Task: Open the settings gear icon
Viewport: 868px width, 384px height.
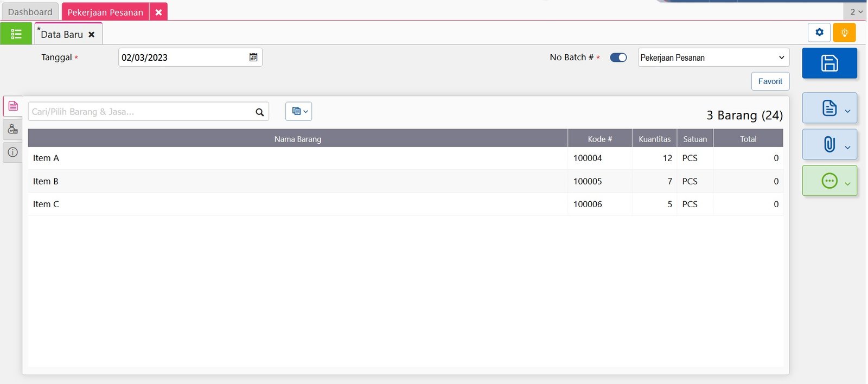Action: coord(819,33)
